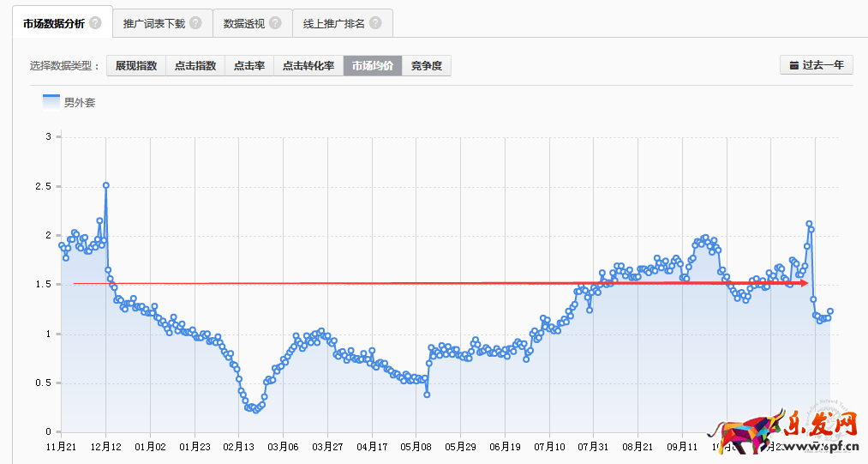Click the lowest dip point near 05月08

point(427,395)
